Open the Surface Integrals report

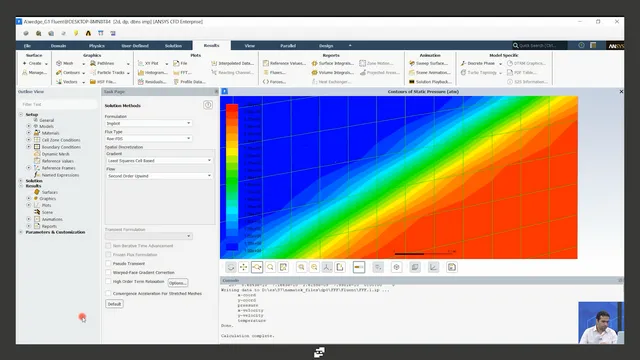(333, 63)
